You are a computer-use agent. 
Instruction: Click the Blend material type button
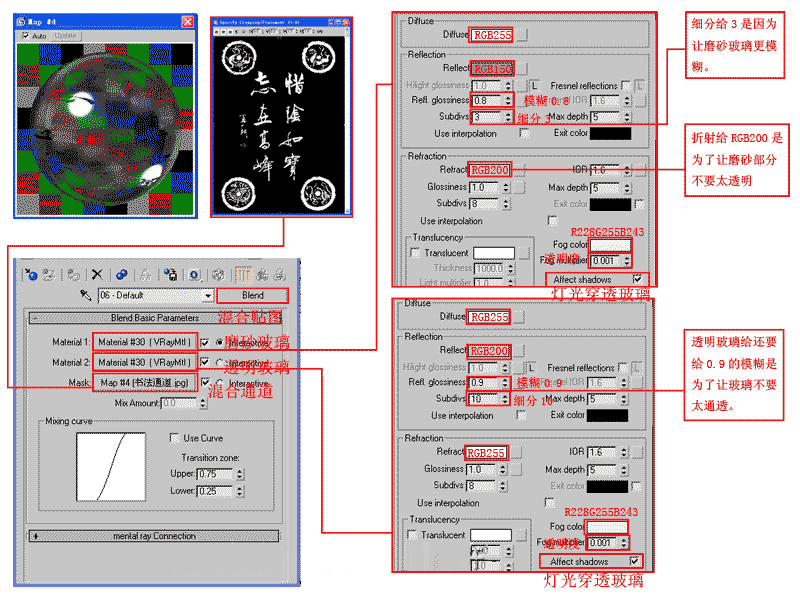[253, 295]
